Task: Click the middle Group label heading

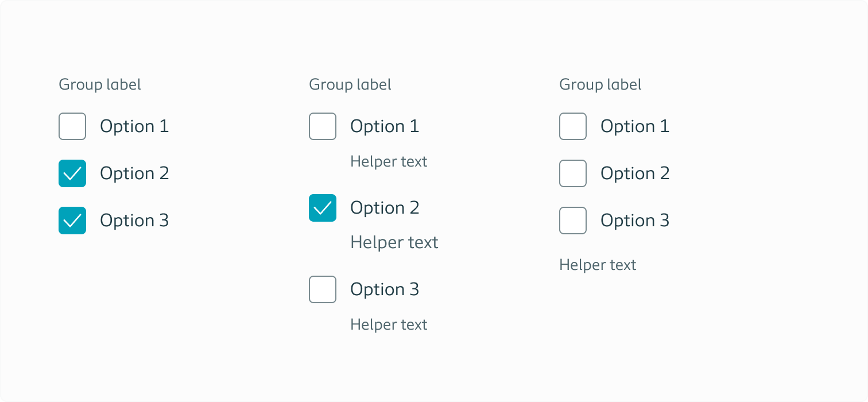Action: (x=350, y=84)
